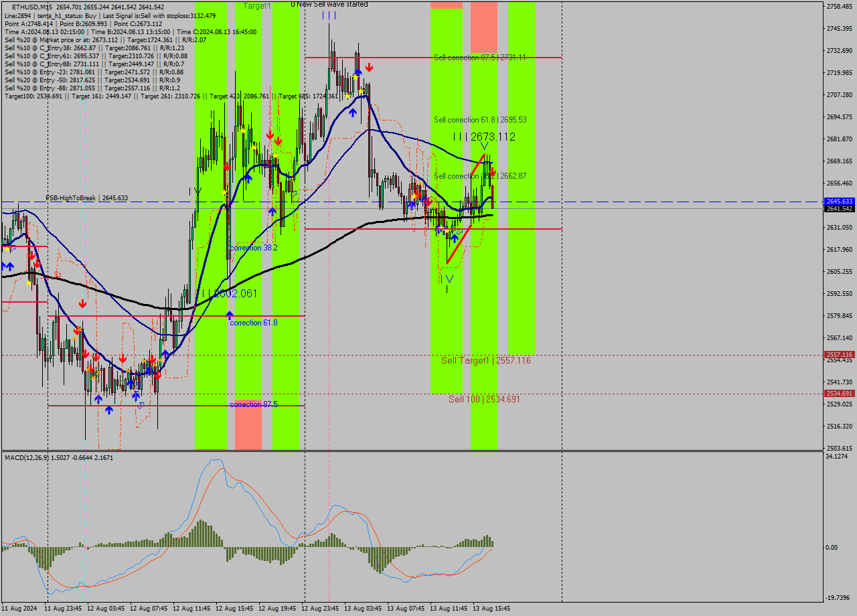Click the red down arrow sell signal beside 2662.87 label
The image size is (857, 616).
pyautogui.click(x=493, y=171)
